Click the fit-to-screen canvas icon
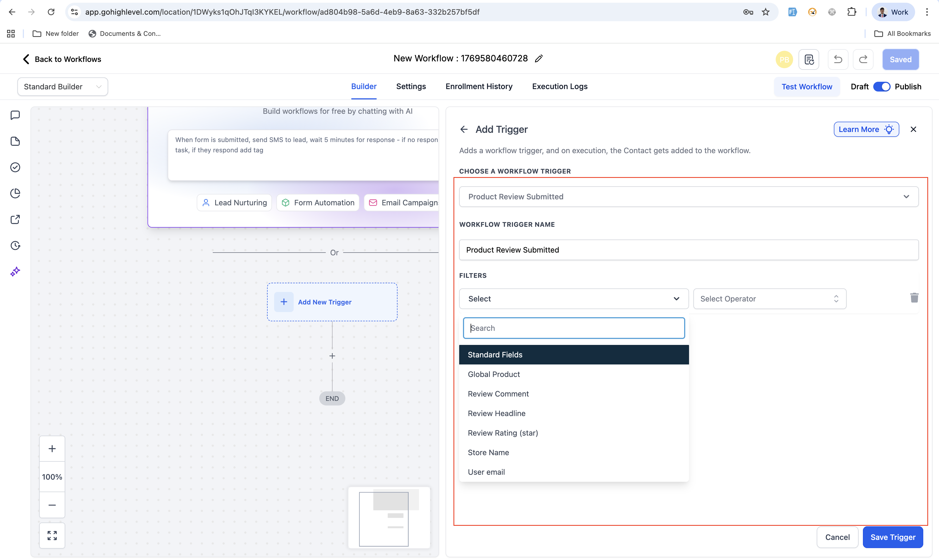Screen dimensions: 939x560 52,535
